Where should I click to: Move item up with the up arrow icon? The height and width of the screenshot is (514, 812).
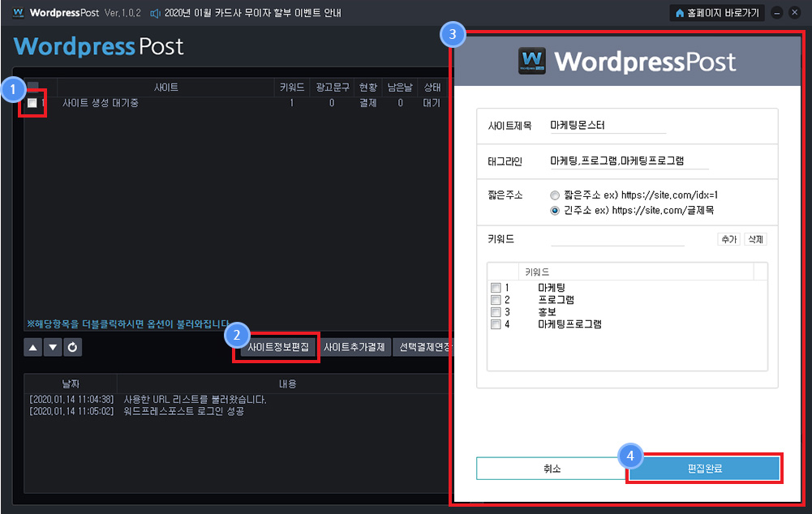(32, 347)
